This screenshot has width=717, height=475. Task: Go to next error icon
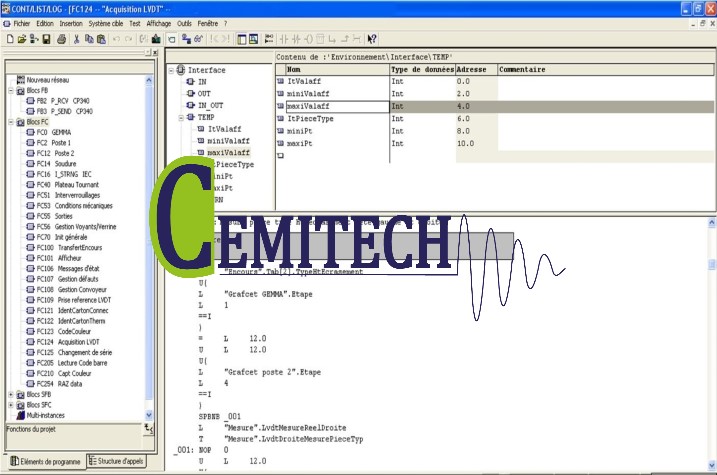click(x=225, y=39)
